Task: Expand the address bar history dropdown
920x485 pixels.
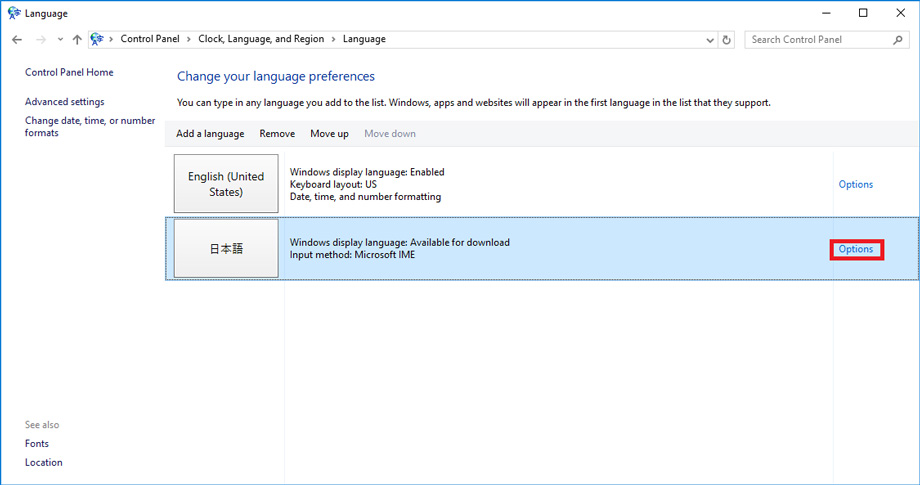Action: coord(709,40)
